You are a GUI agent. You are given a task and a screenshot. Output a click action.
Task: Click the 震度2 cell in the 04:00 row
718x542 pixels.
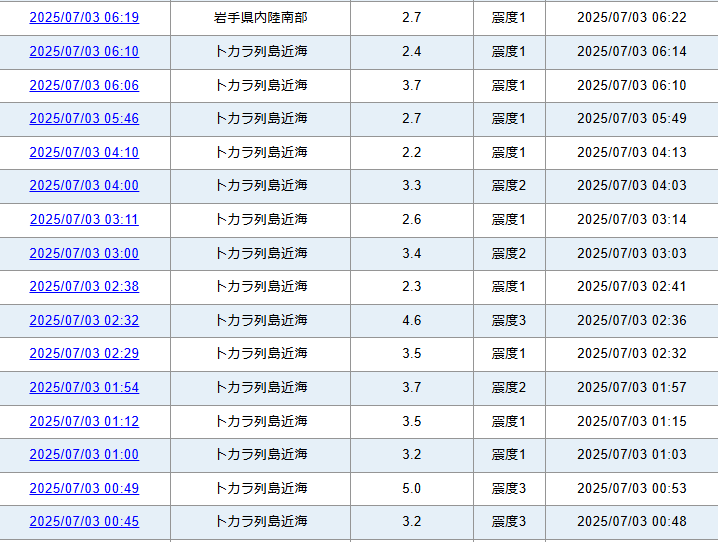pos(509,185)
